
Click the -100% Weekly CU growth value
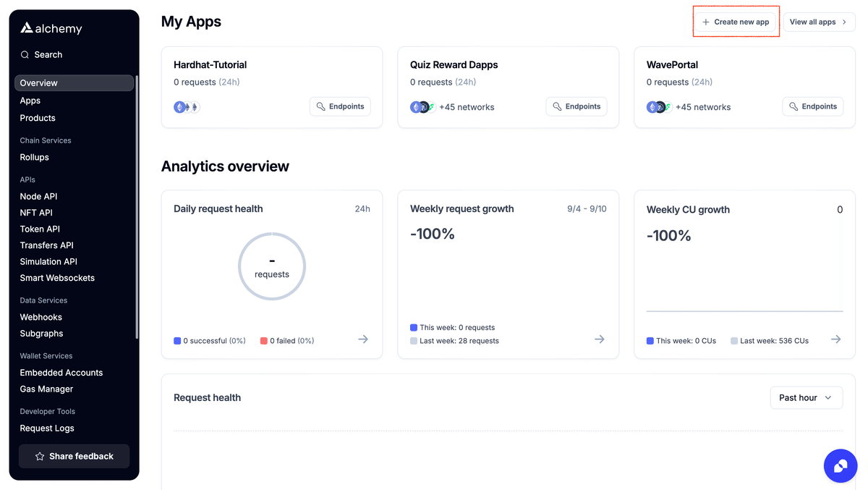(x=669, y=236)
